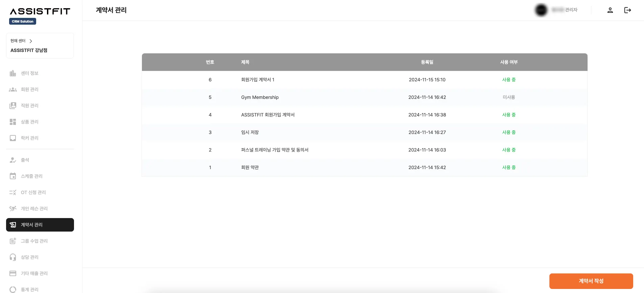Click 사용 중 status of 임시 저장 row

(x=509, y=132)
